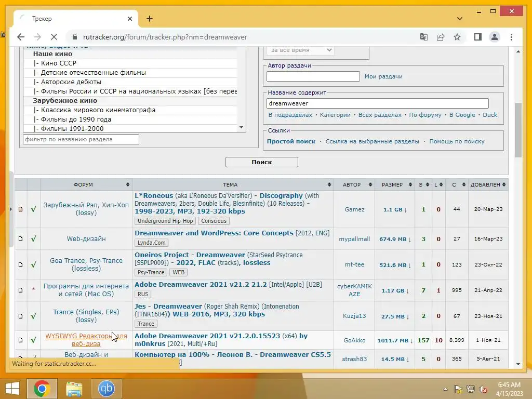Stop loading the page
532x399 pixels.
coord(54,37)
